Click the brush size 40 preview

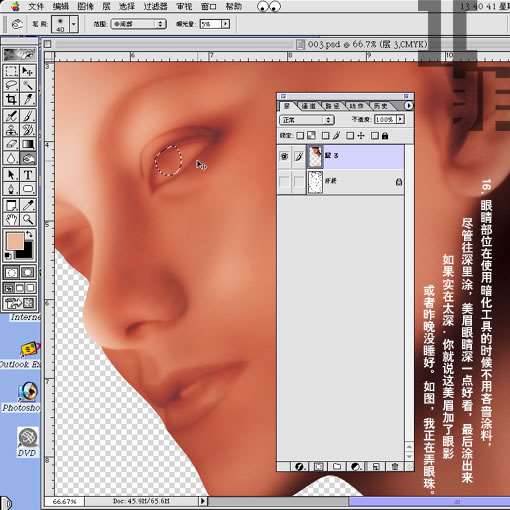[x=60, y=24]
